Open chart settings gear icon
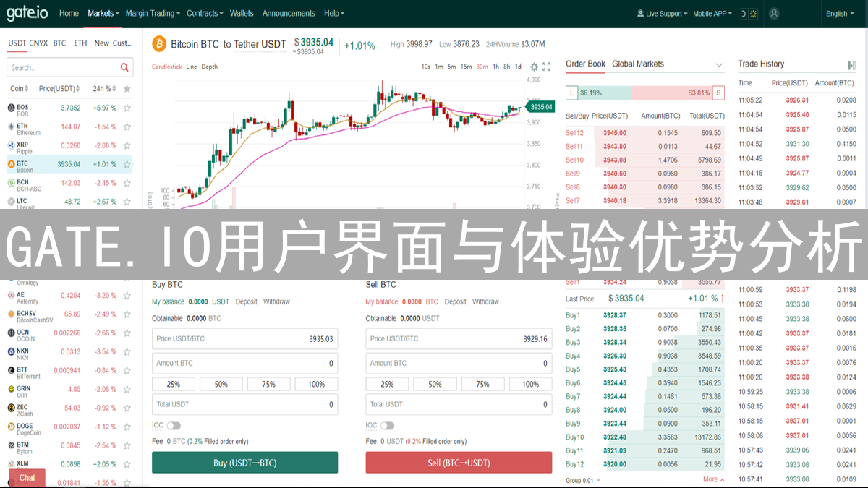This screenshot has width=868, height=488. click(534, 67)
